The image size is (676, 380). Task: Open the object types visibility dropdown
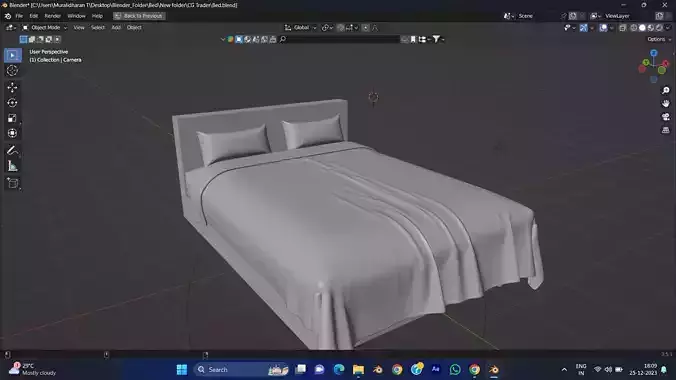tap(569, 28)
